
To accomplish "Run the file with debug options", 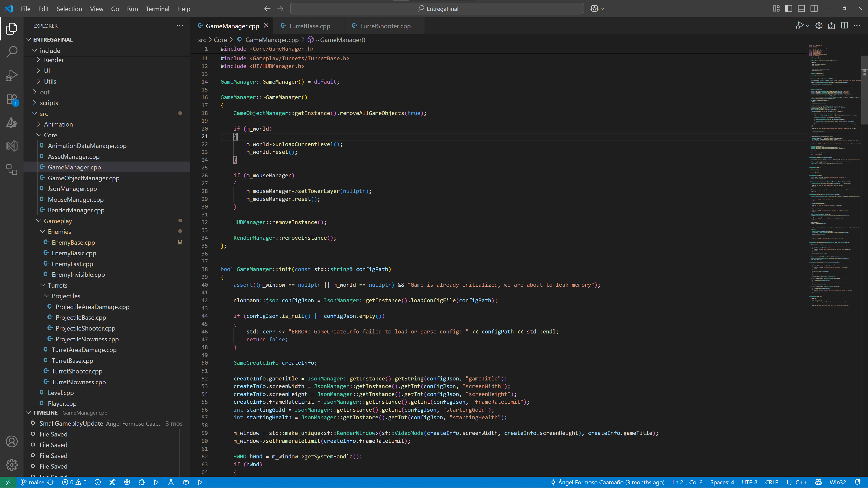I will [x=800, y=26].
